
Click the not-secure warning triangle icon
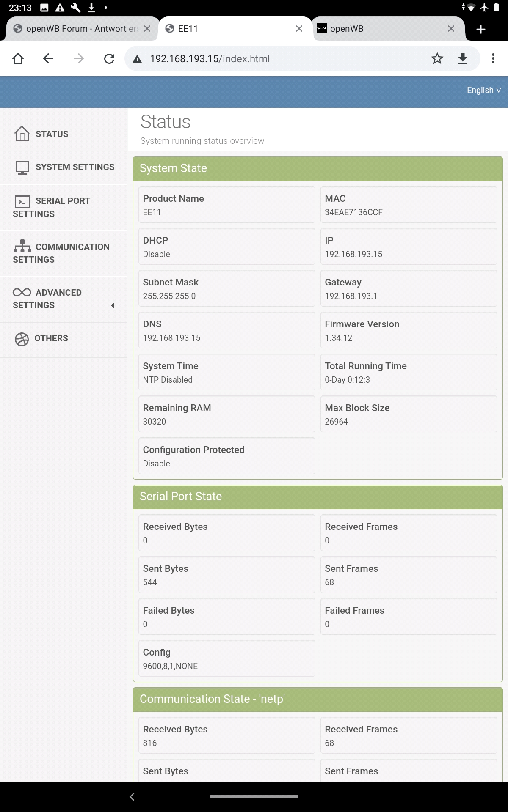pos(137,59)
